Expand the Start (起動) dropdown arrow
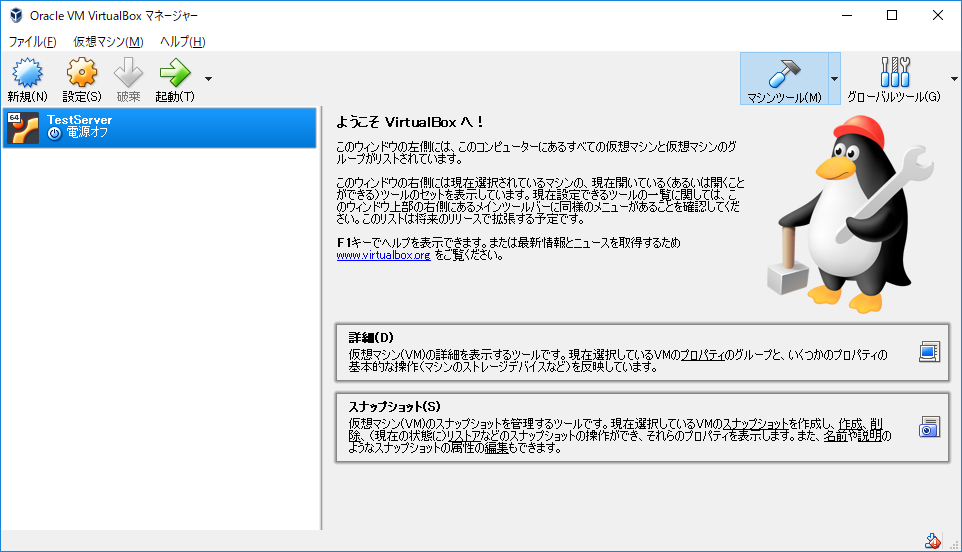The width and height of the screenshot is (962, 552). click(x=209, y=79)
